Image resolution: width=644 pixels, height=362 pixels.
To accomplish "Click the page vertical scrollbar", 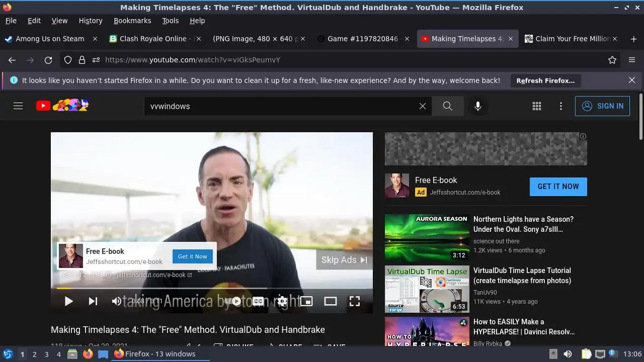I will (x=640, y=117).
